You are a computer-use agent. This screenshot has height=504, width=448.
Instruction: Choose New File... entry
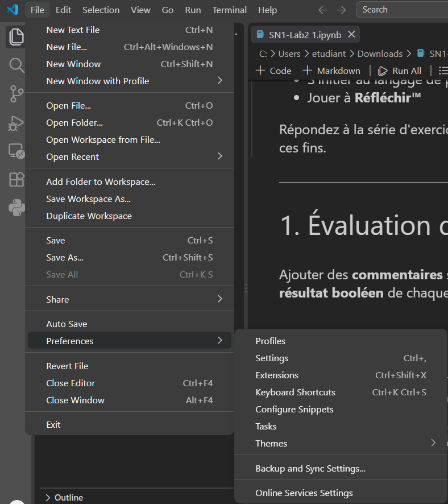pos(130,47)
